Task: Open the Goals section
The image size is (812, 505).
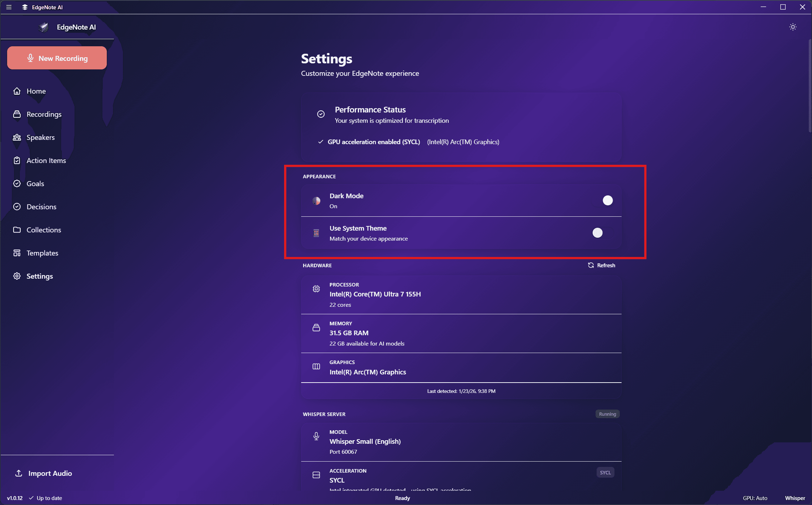Action: [x=35, y=184]
